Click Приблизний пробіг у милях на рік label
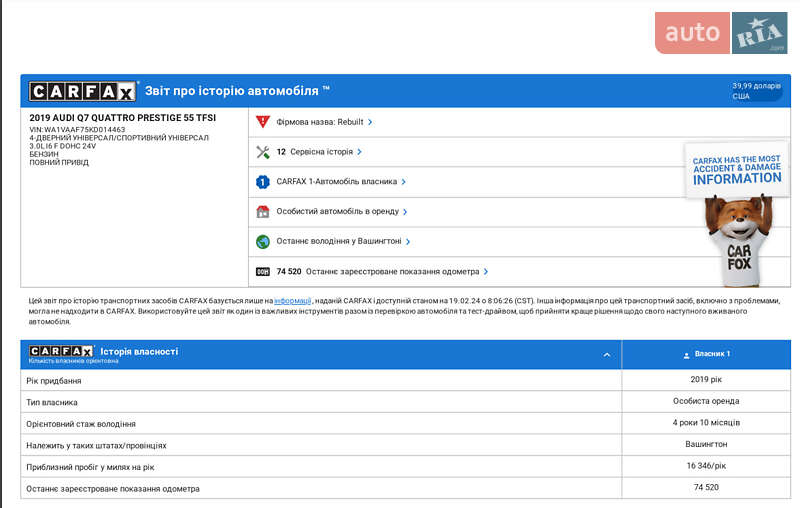Viewport: 800px width, 508px height. 90,467
